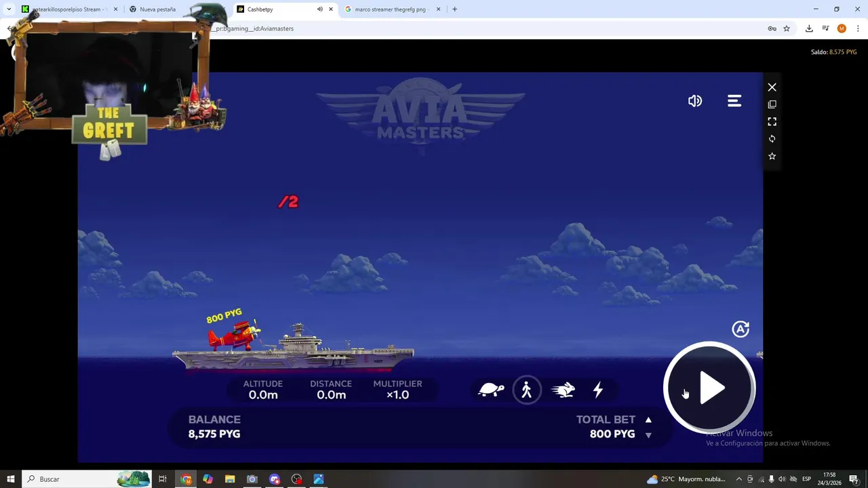868x488 pixels.
Task: Reload the game with refresh icon
Action: pos(772,139)
